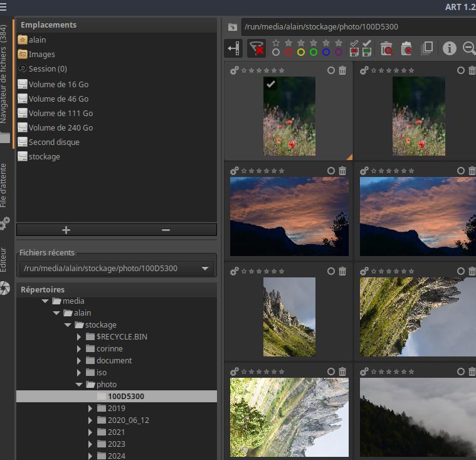Filter by blue color label

pos(326,53)
